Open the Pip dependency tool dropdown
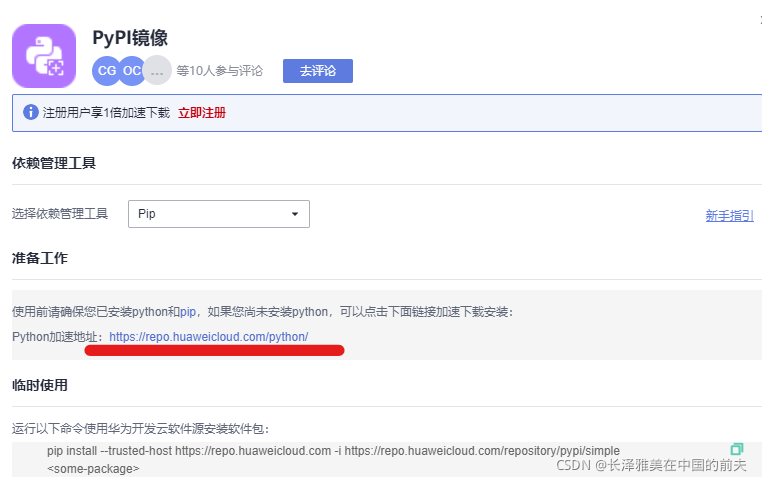The width and height of the screenshot is (762, 481). pyautogui.click(x=219, y=214)
